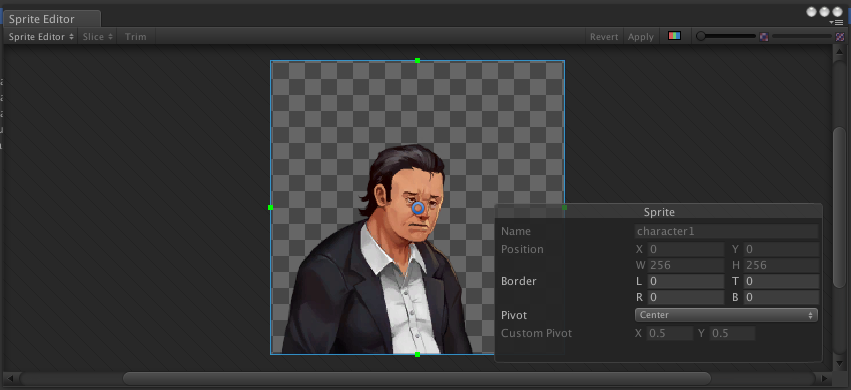
Task: Click the Apply button
Action: point(641,37)
